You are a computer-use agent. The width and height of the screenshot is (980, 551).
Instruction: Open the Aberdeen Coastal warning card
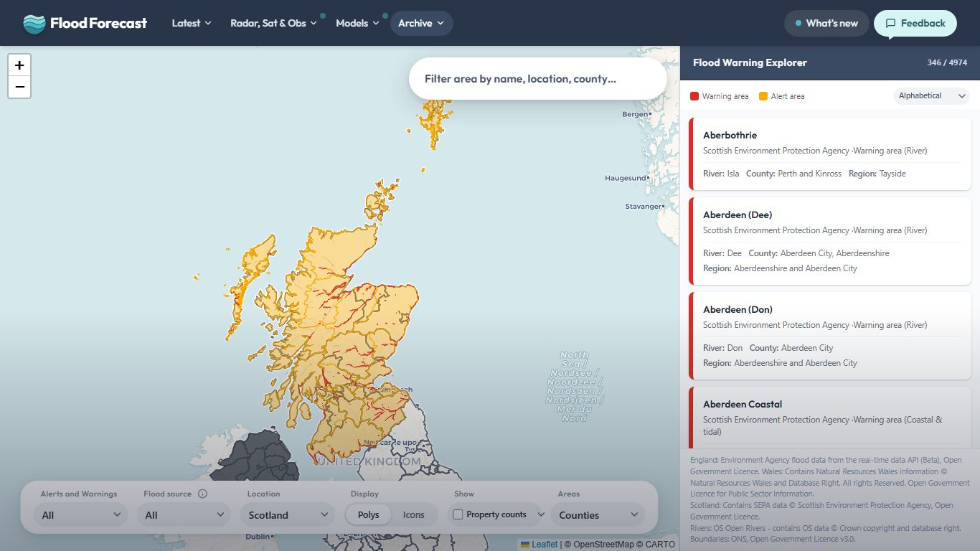tap(830, 418)
